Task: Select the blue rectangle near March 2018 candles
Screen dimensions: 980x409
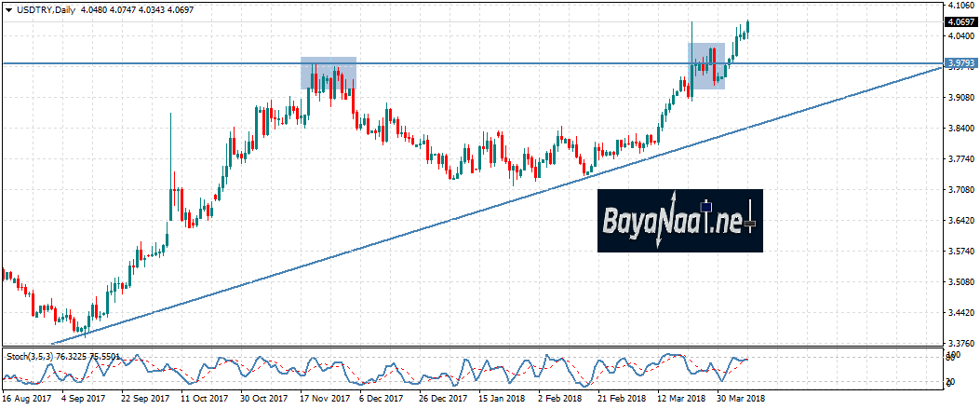Action: [706, 65]
